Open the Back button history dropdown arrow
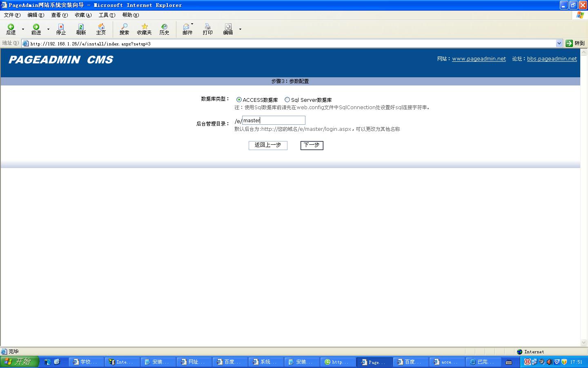This screenshot has height=368, width=588. (x=23, y=29)
